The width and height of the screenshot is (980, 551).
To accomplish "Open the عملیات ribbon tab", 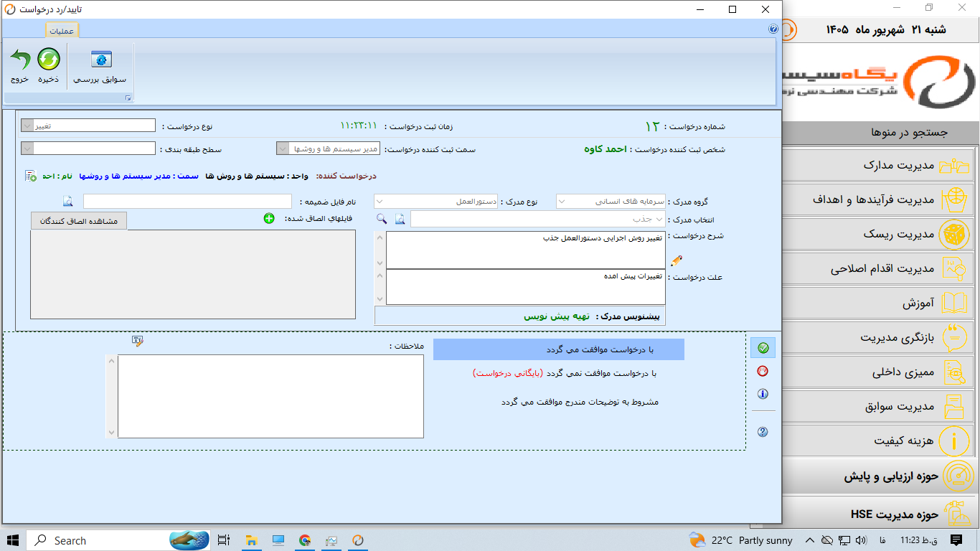I will tap(62, 31).
